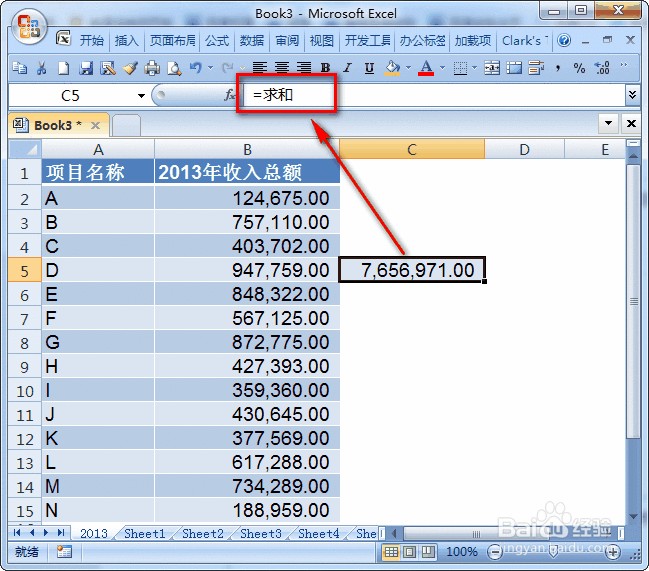This screenshot has height=571, width=649.
Task: Open the 开发工具 ribbon tab
Action: 367,41
